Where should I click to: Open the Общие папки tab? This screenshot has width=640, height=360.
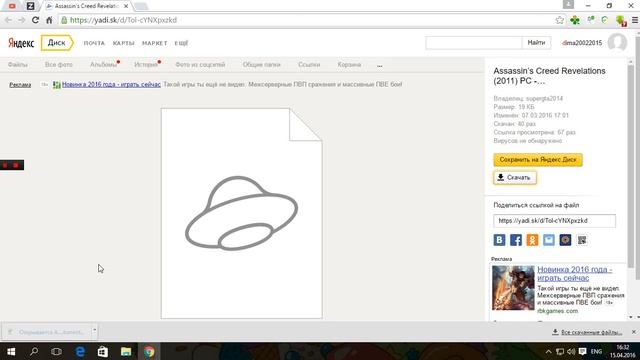tap(262, 64)
